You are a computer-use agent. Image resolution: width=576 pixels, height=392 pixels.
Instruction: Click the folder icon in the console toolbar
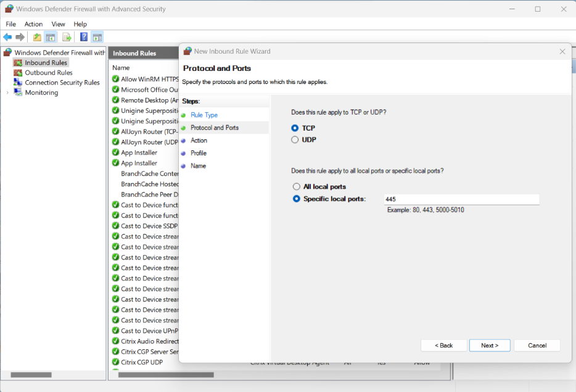click(36, 37)
